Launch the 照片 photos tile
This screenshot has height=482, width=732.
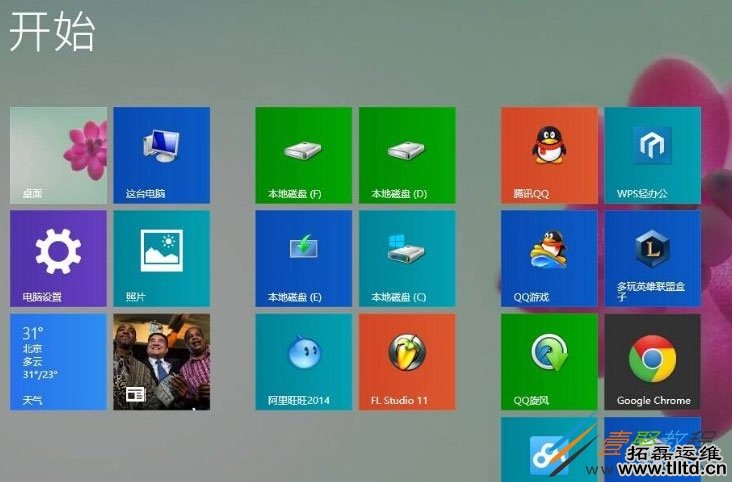[x=162, y=258]
